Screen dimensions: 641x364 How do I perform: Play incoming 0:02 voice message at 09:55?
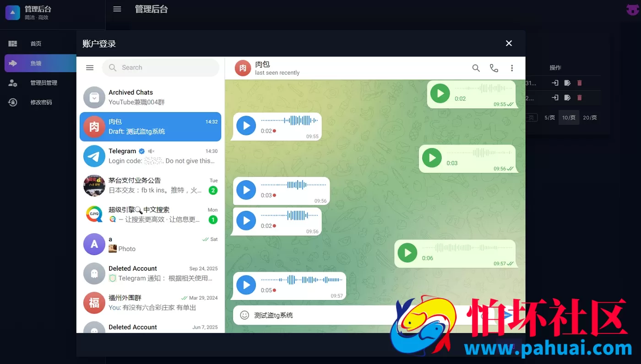pyautogui.click(x=246, y=126)
